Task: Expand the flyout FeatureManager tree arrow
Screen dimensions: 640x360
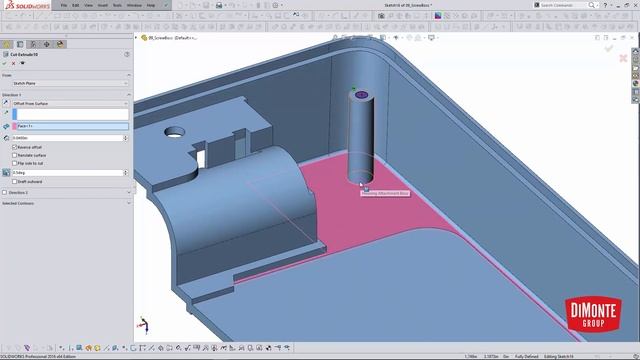Action: (x=136, y=38)
